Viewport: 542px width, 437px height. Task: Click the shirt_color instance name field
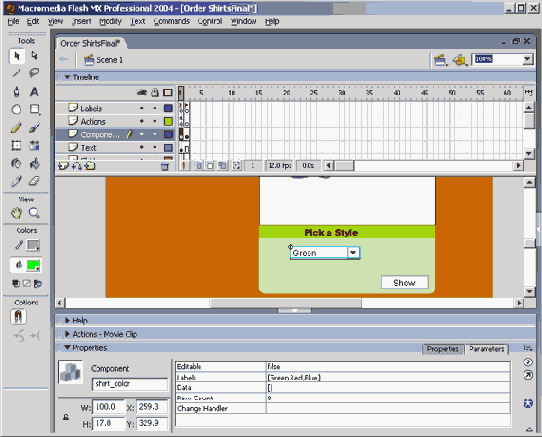click(130, 384)
